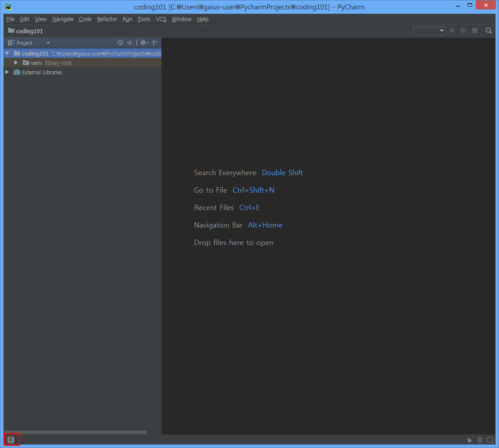Click the Collapse All icon in Project panel
The height and width of the screenshot is (448, 499).
130,43
